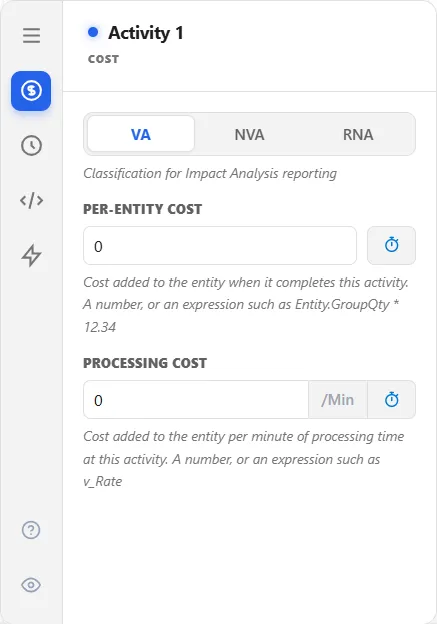
Task: Click into the Per-Entity Cost field
Action: pyautogui.click(x=220, y=246)
